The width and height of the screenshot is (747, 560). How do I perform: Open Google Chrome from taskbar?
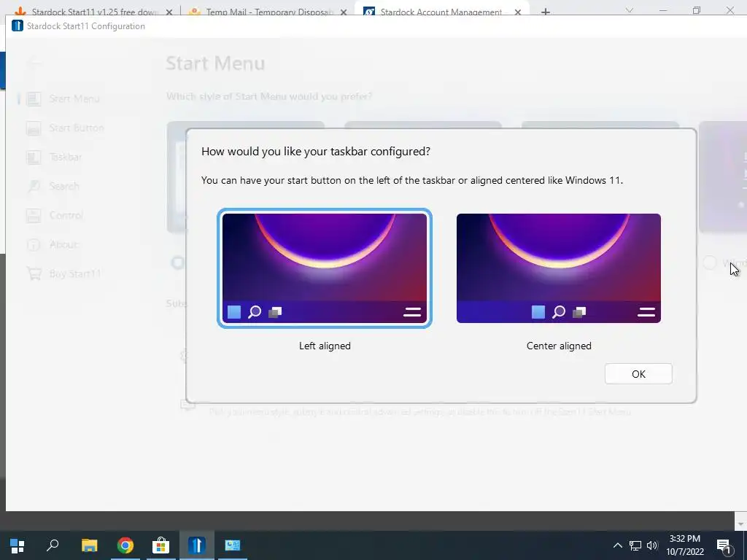[125, 545]
